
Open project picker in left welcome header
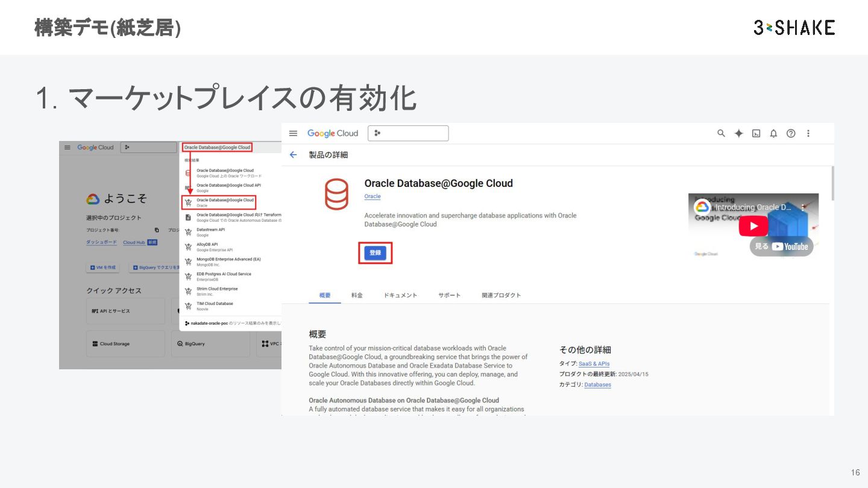[x=148, y=147]
